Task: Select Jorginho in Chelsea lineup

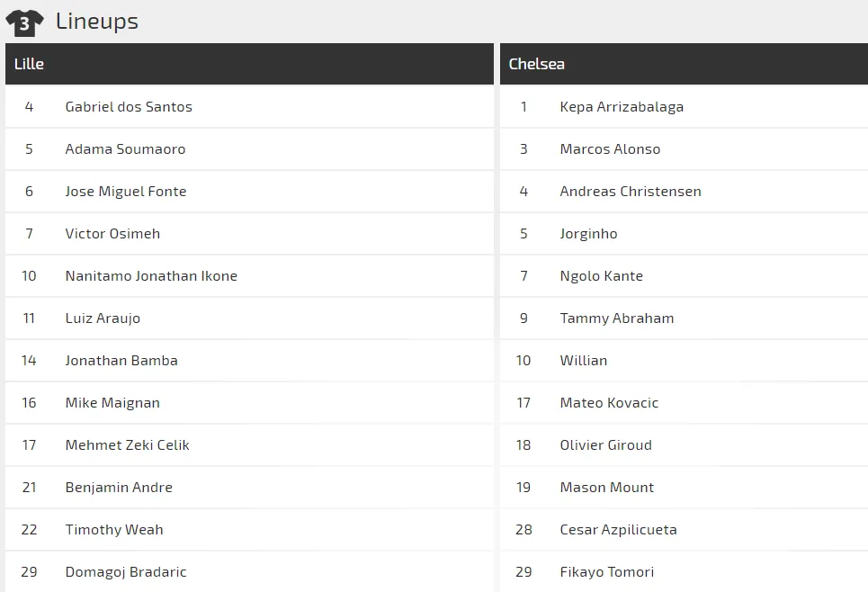Action: click(588, 234)
